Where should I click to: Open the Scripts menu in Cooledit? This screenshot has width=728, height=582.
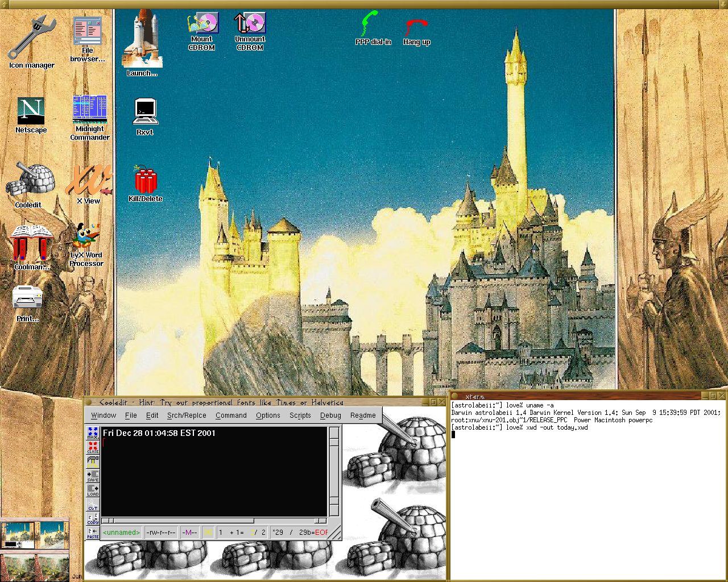click(300, 415)
